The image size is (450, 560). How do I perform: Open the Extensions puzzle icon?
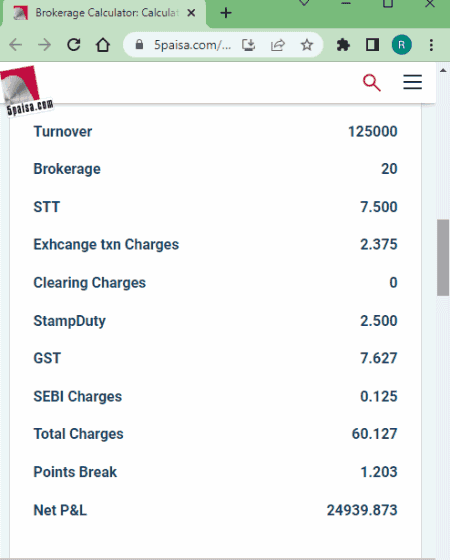click(343, 45)
